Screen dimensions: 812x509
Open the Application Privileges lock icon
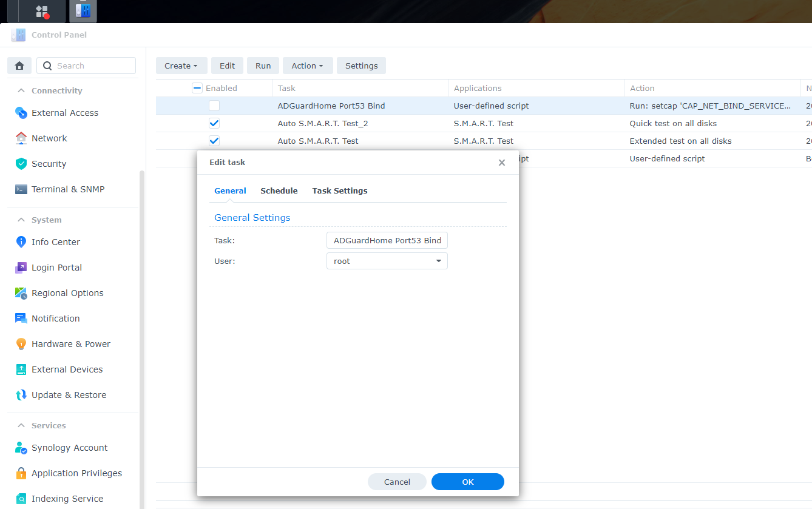[21, 473]
